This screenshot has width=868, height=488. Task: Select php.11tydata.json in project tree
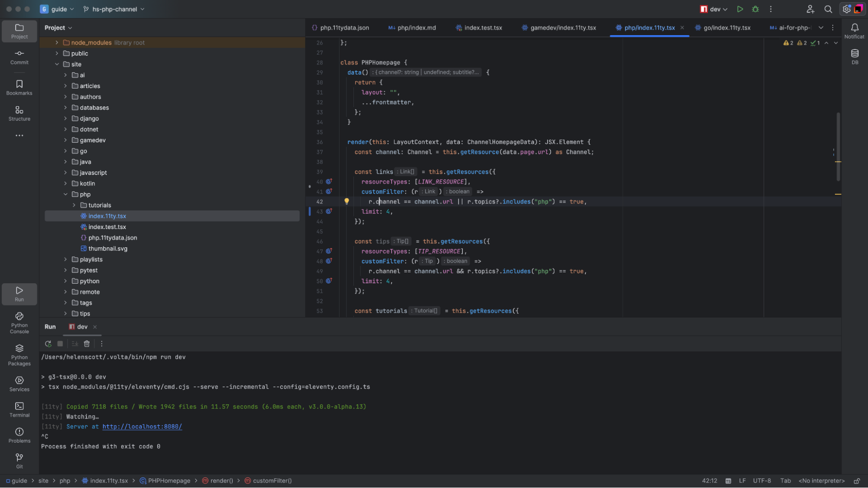112,238
